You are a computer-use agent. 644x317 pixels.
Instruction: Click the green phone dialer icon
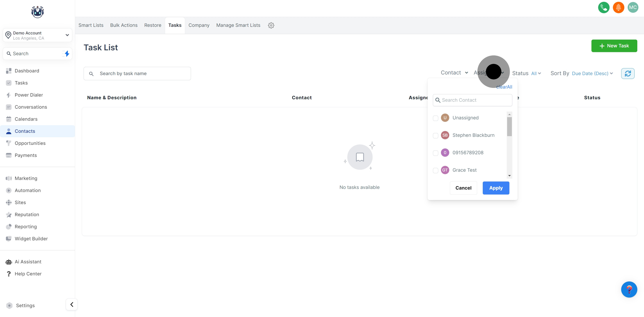(604, 7)
